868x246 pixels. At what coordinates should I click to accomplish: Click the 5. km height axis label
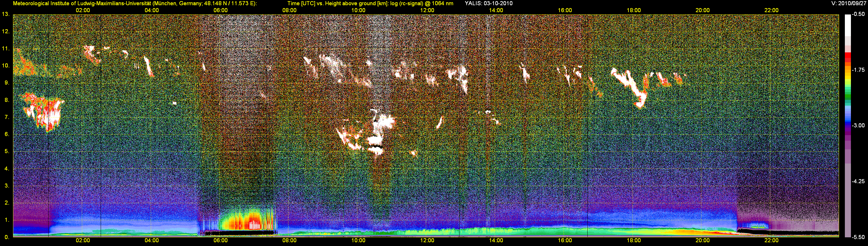(7, 152)
